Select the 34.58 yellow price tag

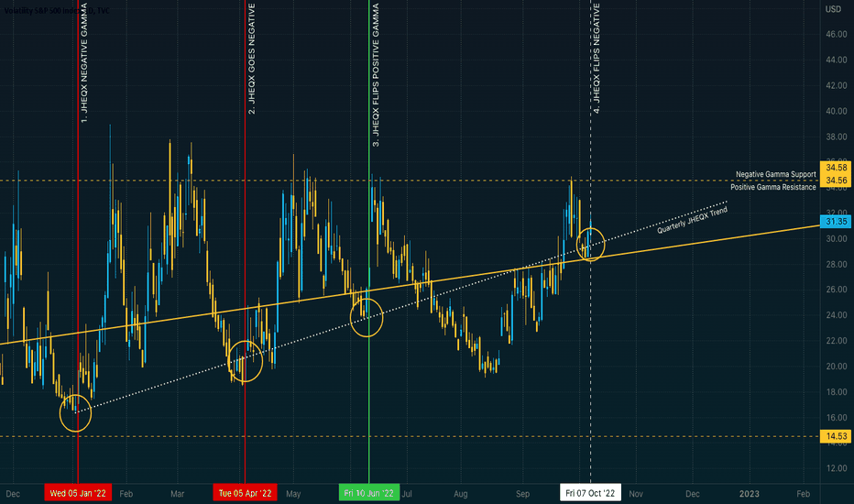click(x=836, y=168)
